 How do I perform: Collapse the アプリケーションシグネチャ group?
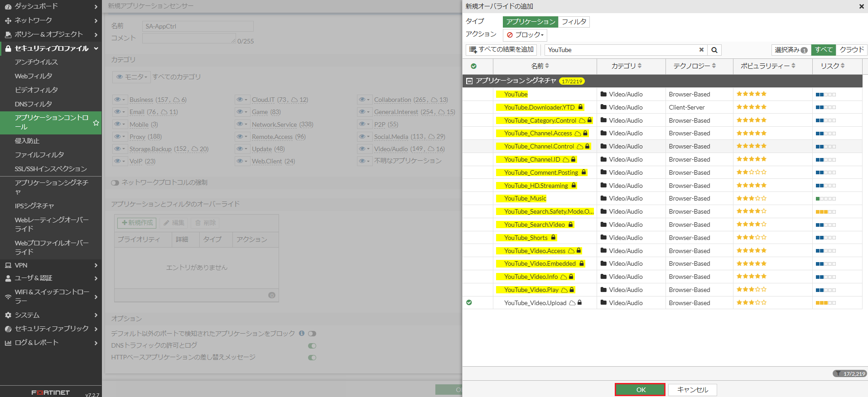click(x=469, y=81)
